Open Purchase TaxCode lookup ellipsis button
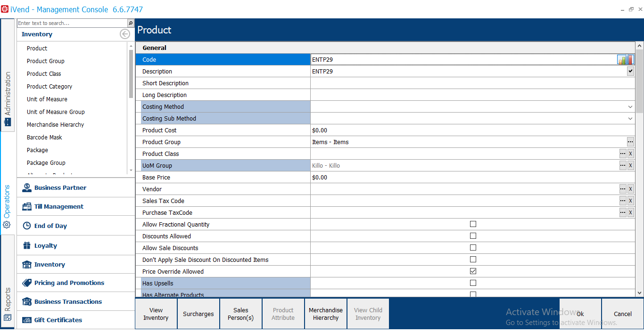The height and width of the screenshot is (333, 644). (623, 212)
